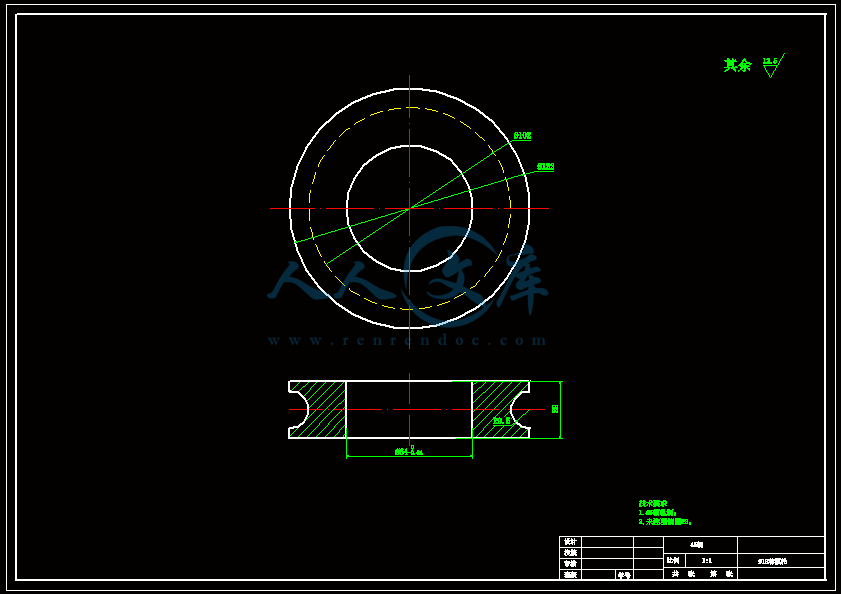Click the scale label cell left of 1:1
Viewport: 841px width, 594px height.
point(675,561)
